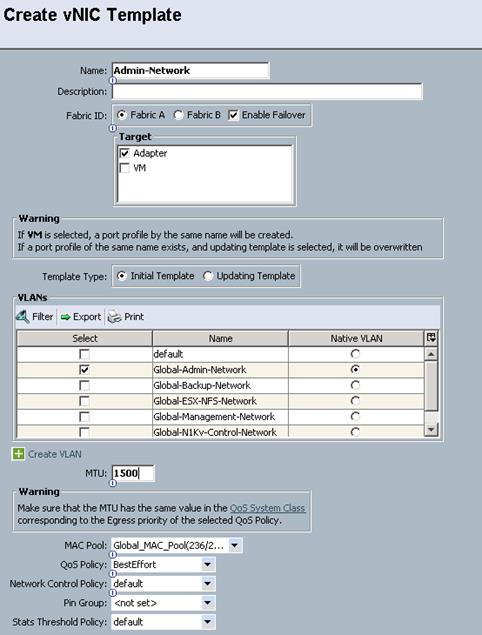The height and width of the screenshot is (635, 482).
Task: Click the green Create VLAN plus icon
Action: click(18, 454)
